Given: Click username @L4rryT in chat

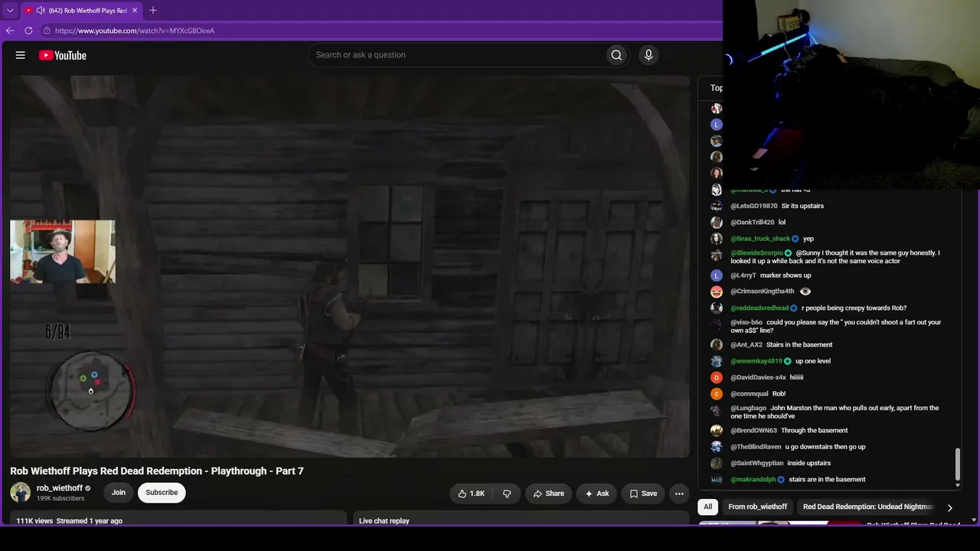Looking at the screenshot, I should (743, 275).
